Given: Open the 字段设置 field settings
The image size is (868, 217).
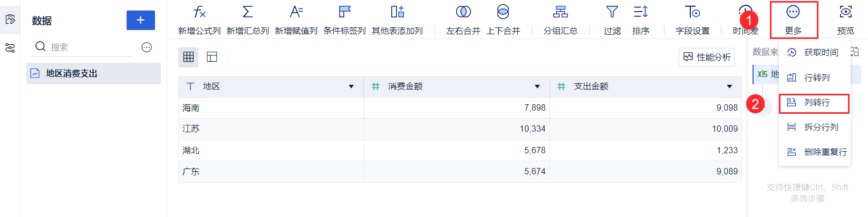Looking at the screenshot, I should (692, 12).
